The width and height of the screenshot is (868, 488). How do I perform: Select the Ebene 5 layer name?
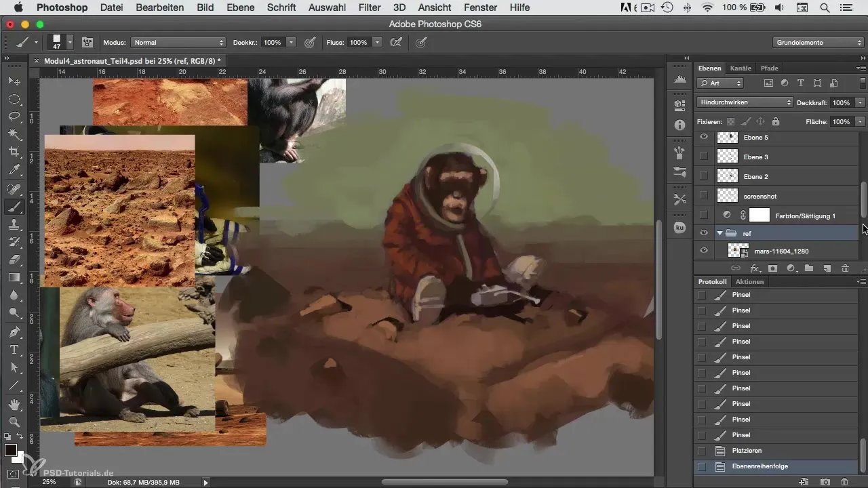756,137
